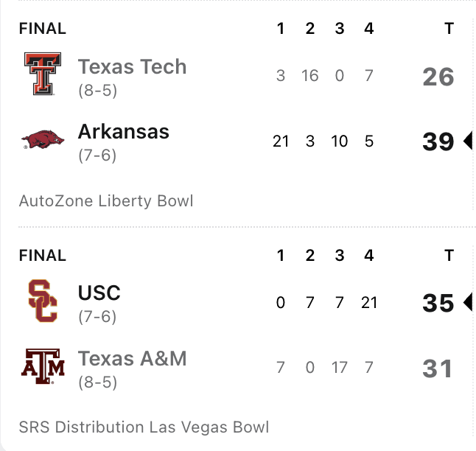Click FINAL status of Liberty Bowl game
Viewport: 476px width, 451px height.
tap(43, 29)
